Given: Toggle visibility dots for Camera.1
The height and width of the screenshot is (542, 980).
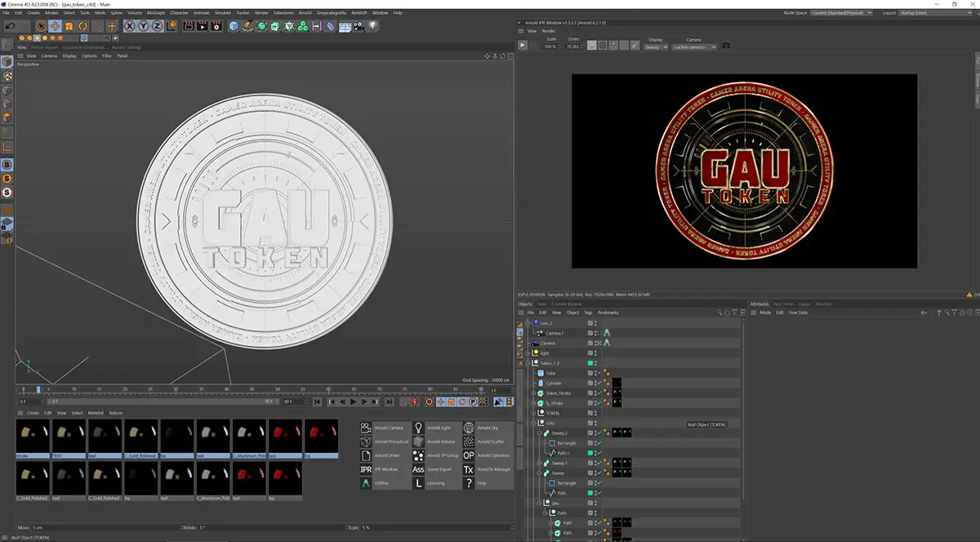Looking at the screenshot, I should coord(595,333).
